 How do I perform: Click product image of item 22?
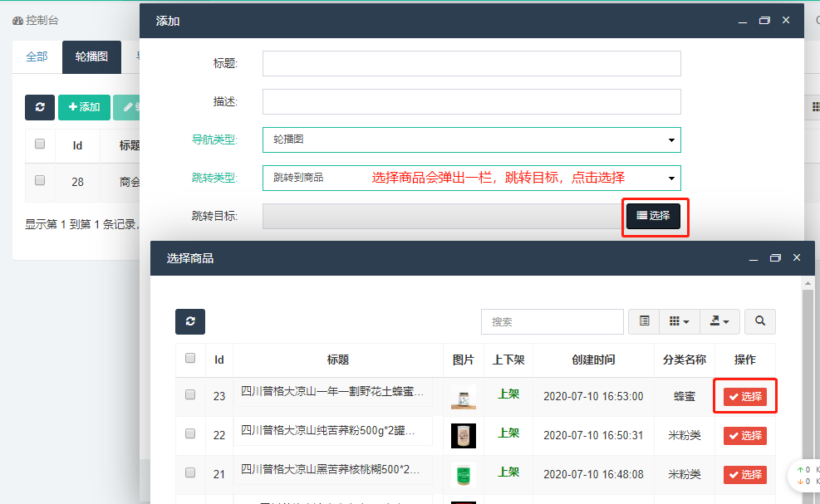point(463,434)
